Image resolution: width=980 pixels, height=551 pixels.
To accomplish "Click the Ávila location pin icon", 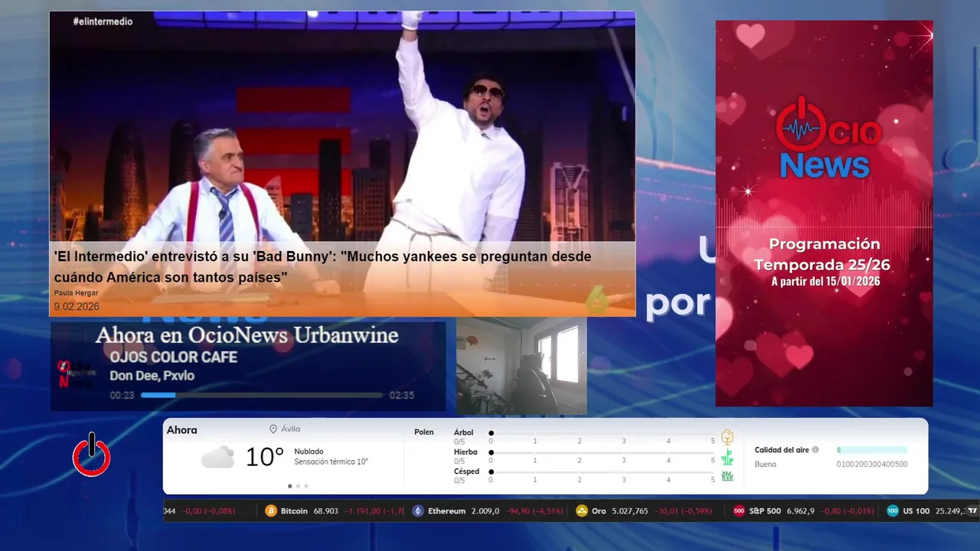I will click(x=273, y=429).
